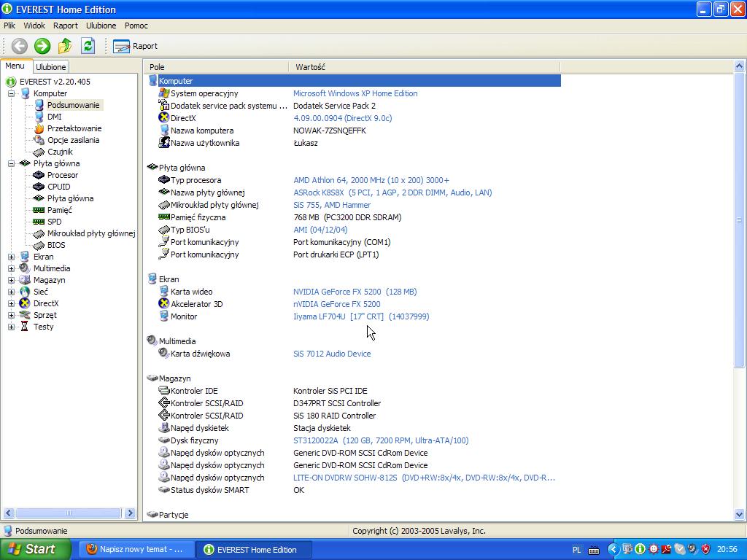The height and width of the screenshot is (560, 747).
Task: Collapse the Płyta główna tree branch
Action: click(11, 163)
